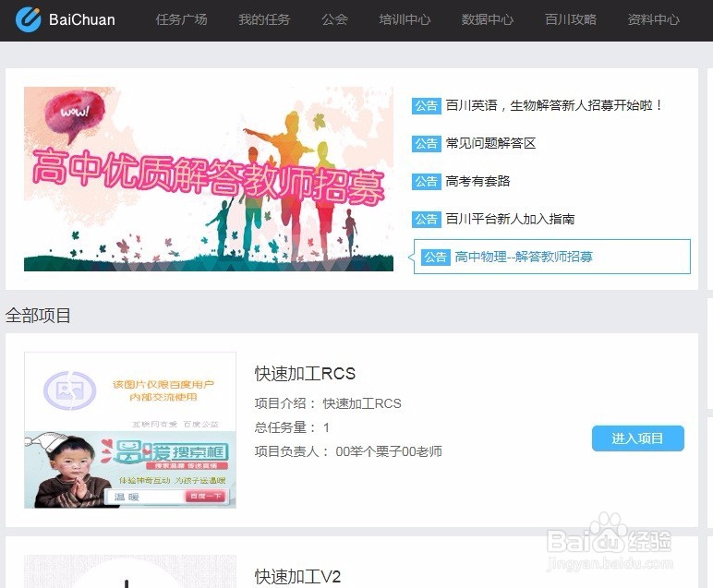Image resolution: width=713 pixels, height=588 pixels.
Task: Click the 总任务量： 1 text
Action: pos(293,427)
